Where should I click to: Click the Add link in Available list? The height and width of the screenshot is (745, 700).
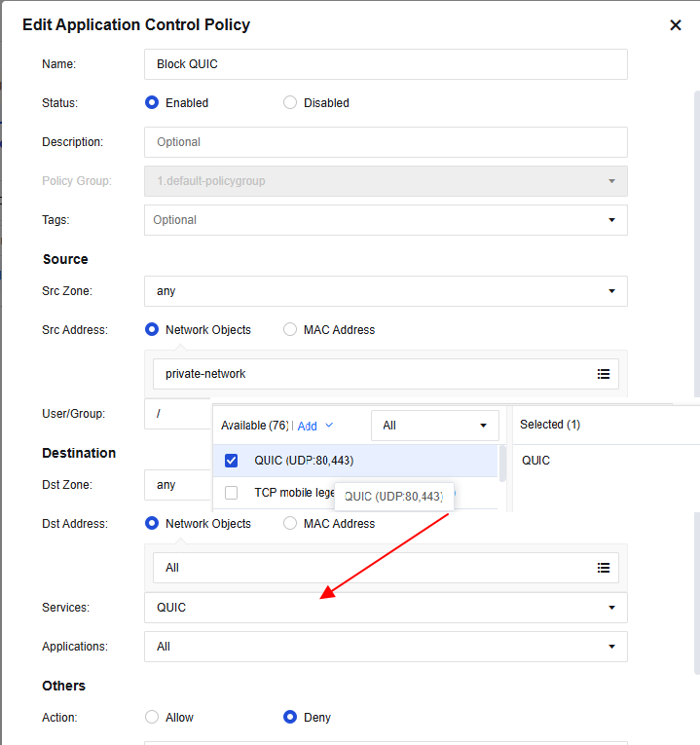coord(308,426)
